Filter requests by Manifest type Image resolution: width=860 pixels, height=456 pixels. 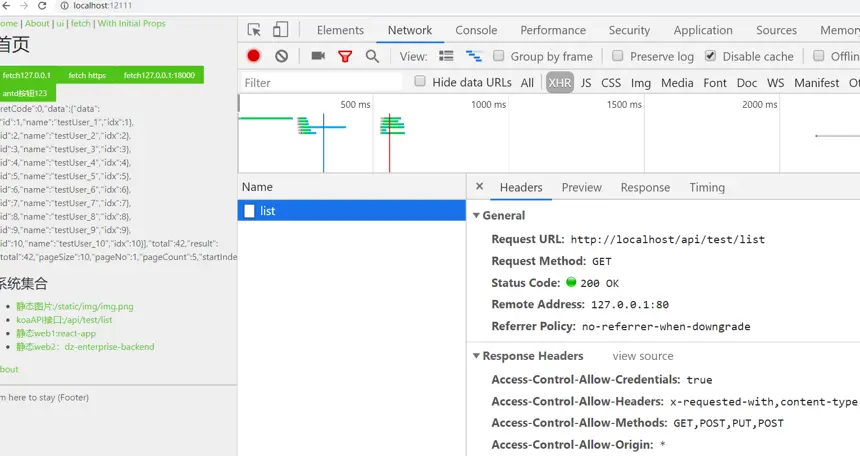[x=817, y=83]
